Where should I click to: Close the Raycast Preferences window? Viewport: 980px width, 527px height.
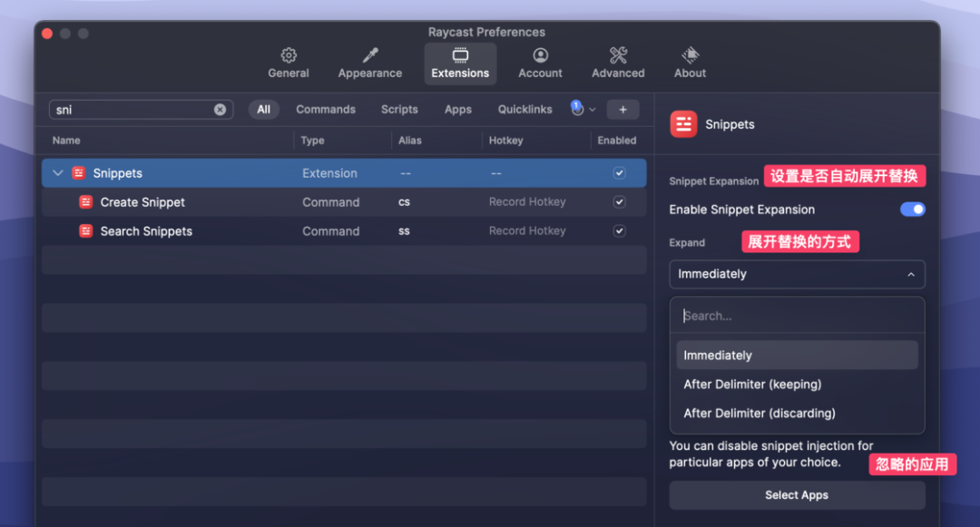(x=47, y=33)
